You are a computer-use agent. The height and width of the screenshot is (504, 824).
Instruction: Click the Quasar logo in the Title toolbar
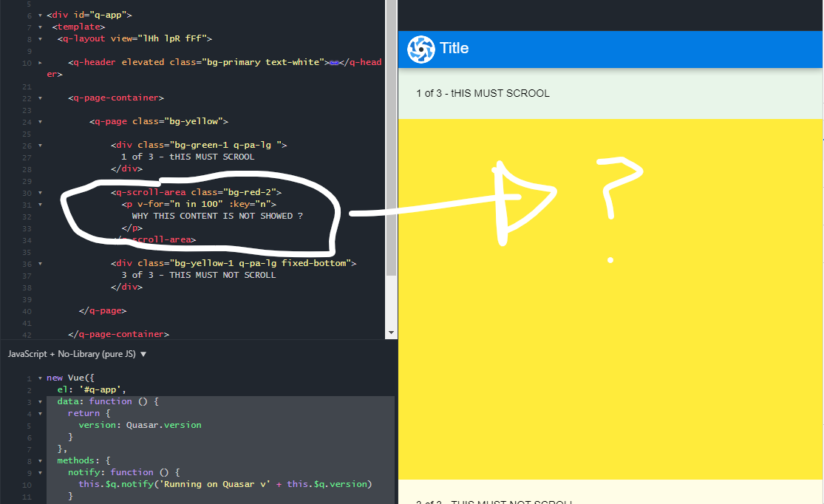point(420,49)
